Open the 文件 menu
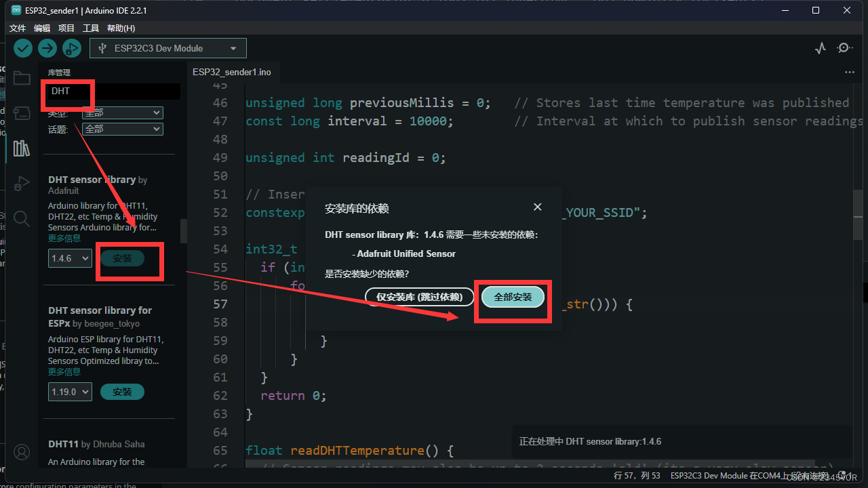The height and width of the screenshot is (488, 868). tap(18, 28)
